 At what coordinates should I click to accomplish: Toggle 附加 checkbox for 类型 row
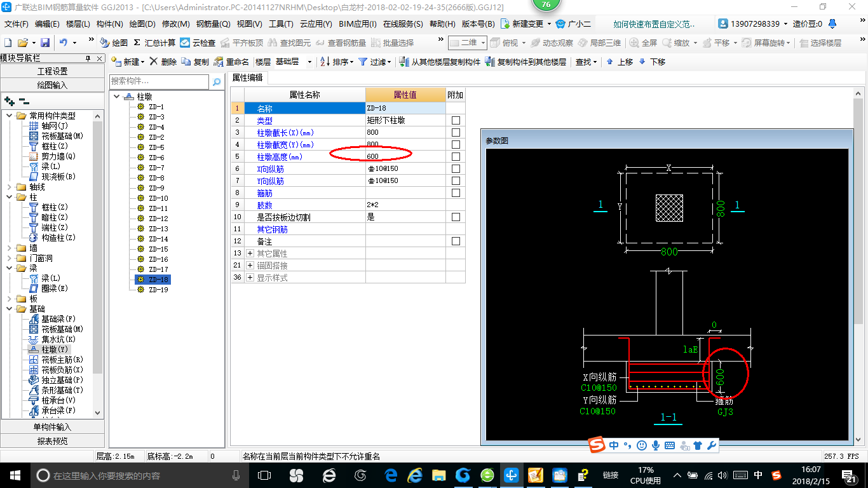tap(456, 120)
